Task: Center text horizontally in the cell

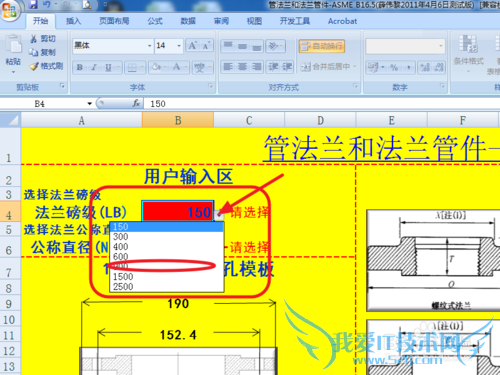Action: point(242,67)
